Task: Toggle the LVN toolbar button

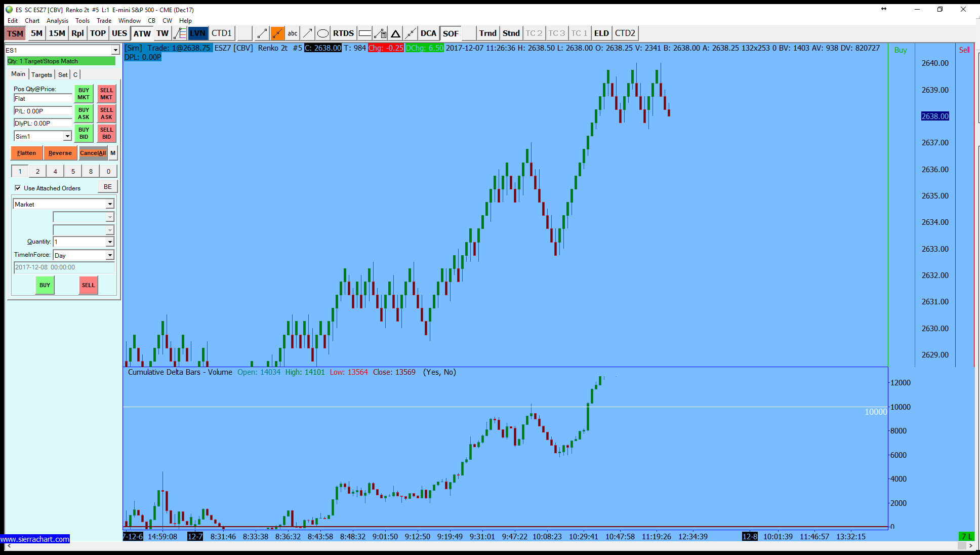Action: point(197,33)
